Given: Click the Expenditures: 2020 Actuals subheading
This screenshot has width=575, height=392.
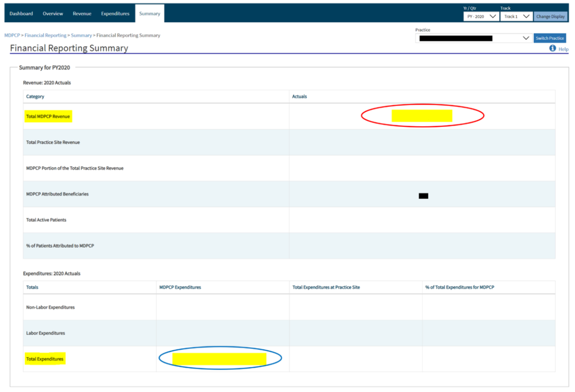Looking at the screenshot, I should tap(52, 273).
